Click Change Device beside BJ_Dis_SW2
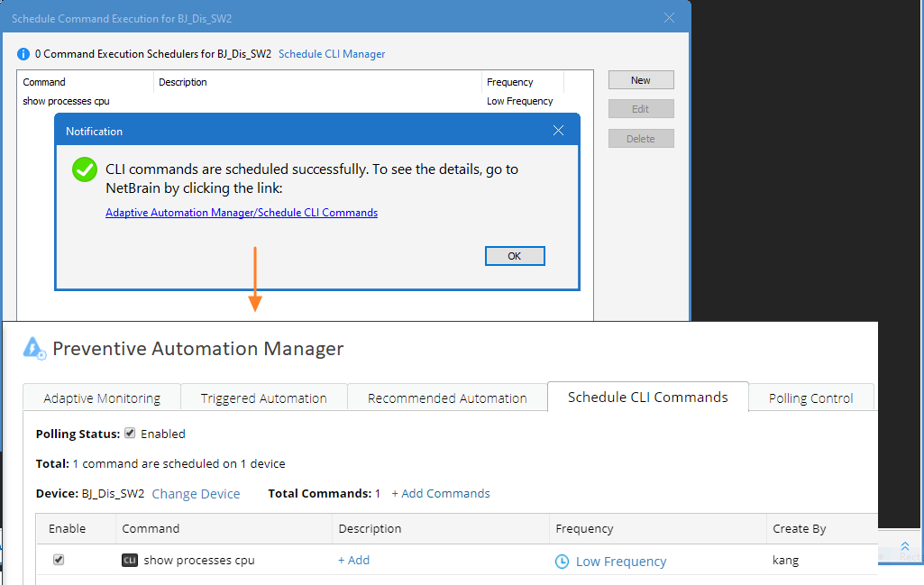924x585 pixels. click(196, 493)
